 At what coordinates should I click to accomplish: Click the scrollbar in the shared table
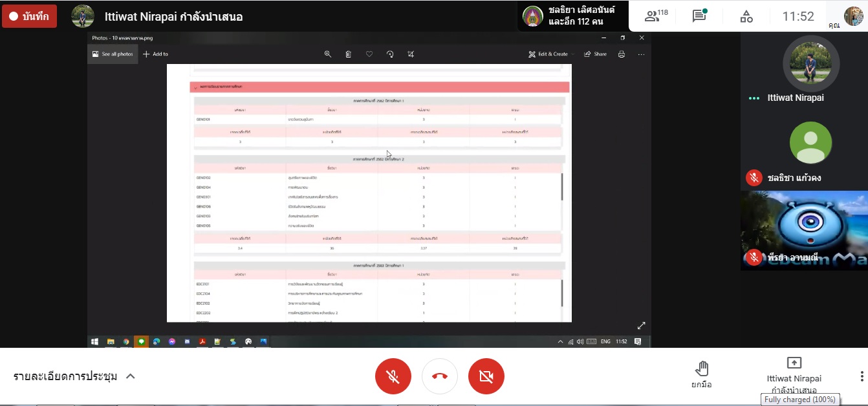[x=562, y=187]
